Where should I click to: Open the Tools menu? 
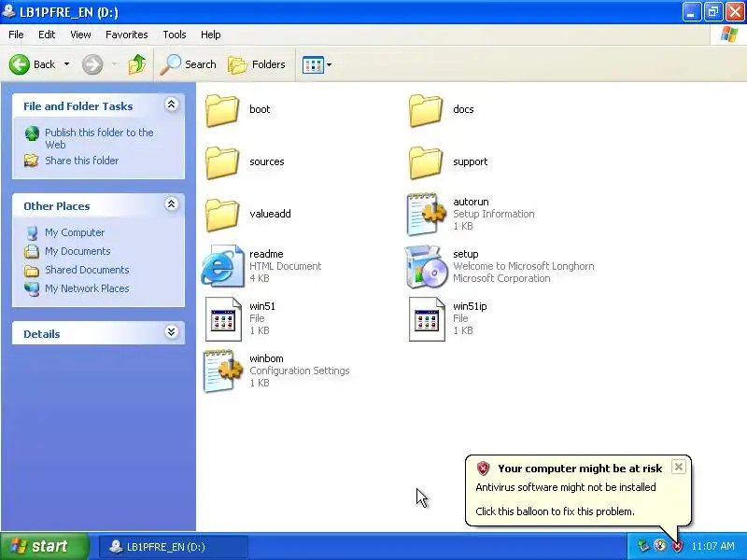175,35
